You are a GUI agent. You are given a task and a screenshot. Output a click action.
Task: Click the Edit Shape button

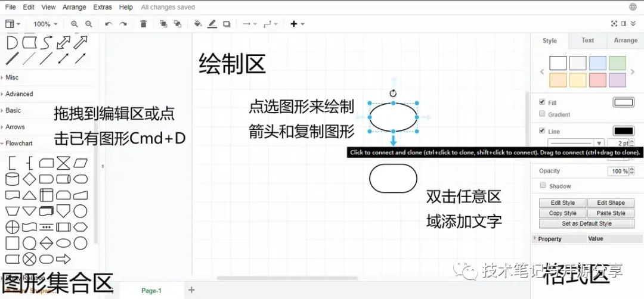(611, 203)
